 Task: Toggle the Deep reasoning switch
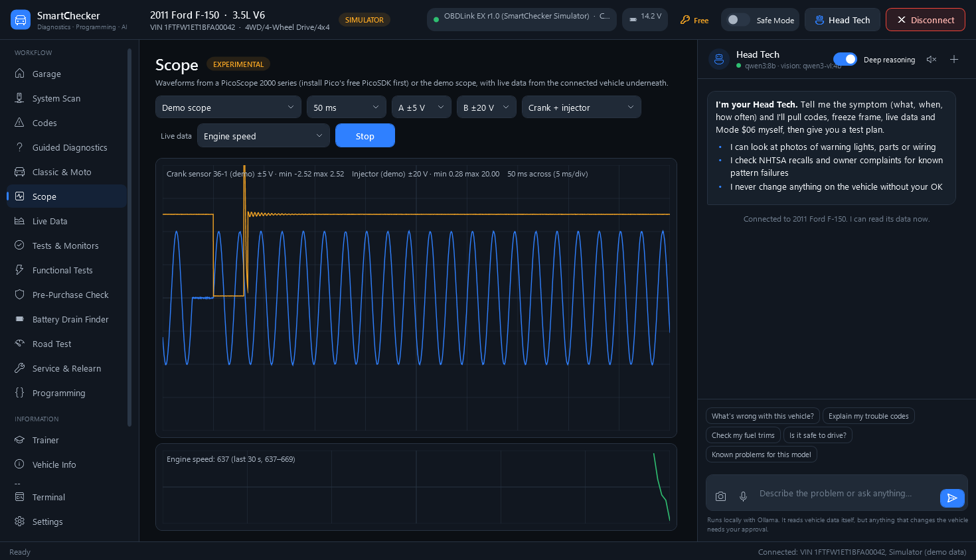[x=845, y=59]
